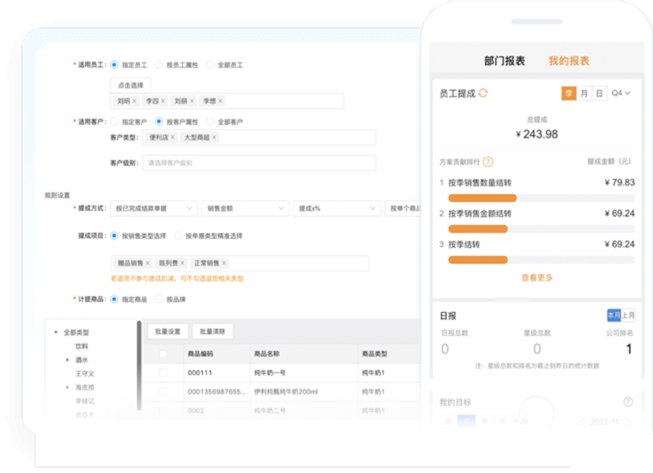This screenshot has height=473, width=653.
Task: Open the 按单个商品 dropdown
Action: (404, 208)
